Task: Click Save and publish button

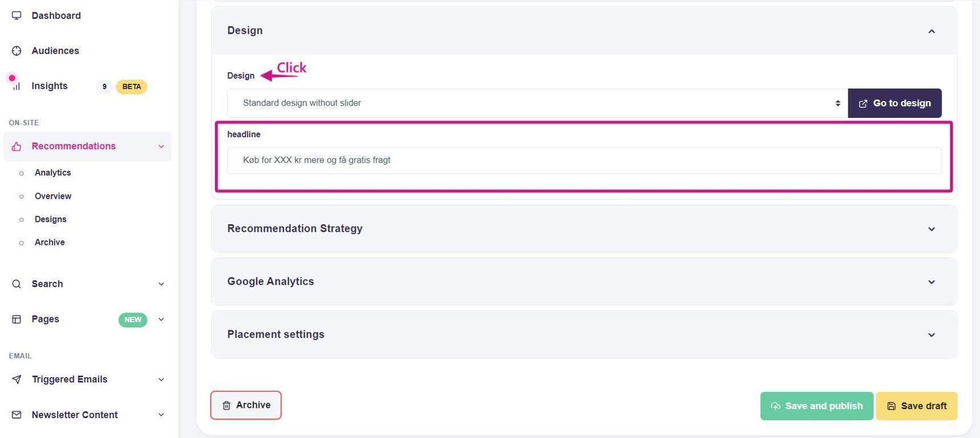Action: [816, 406]
